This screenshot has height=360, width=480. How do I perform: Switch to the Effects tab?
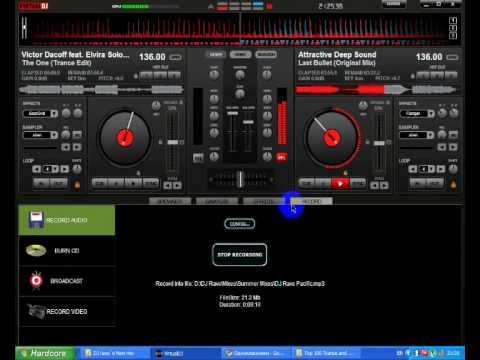coord(264,201)
